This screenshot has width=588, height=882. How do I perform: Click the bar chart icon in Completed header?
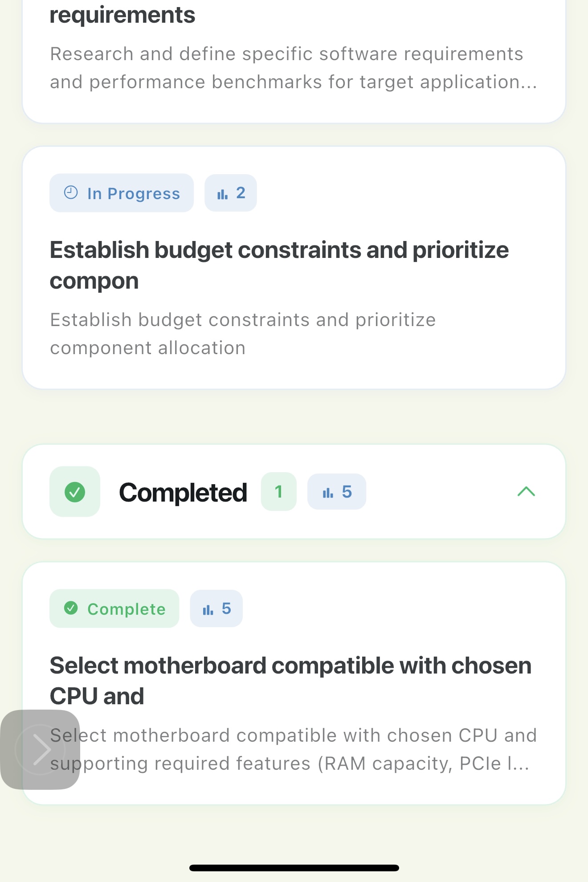pos(328,492)
